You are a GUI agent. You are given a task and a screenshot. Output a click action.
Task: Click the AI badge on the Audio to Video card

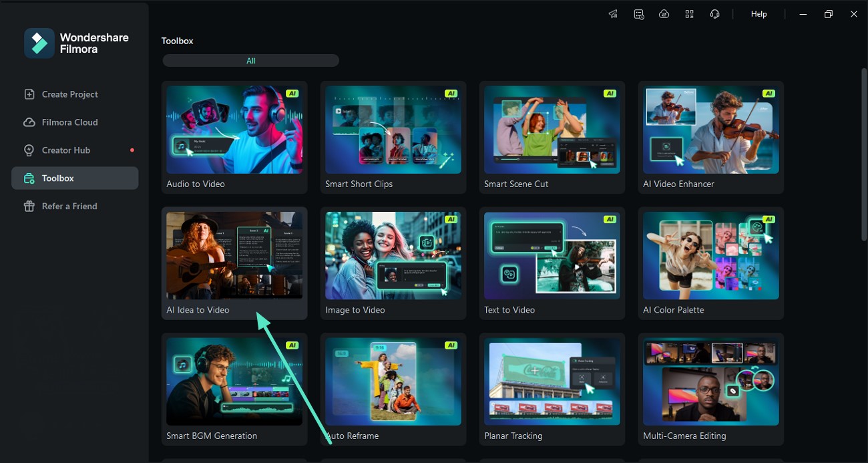[292, 94]
